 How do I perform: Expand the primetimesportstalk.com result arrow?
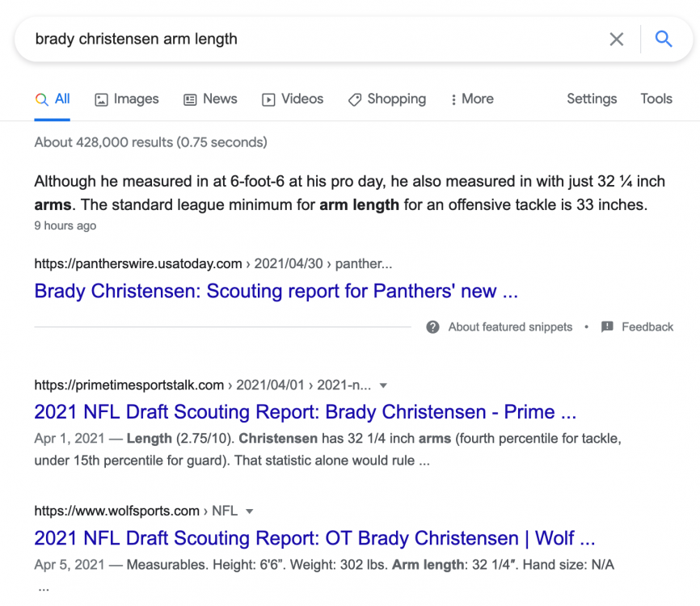[x=383, y=385]
